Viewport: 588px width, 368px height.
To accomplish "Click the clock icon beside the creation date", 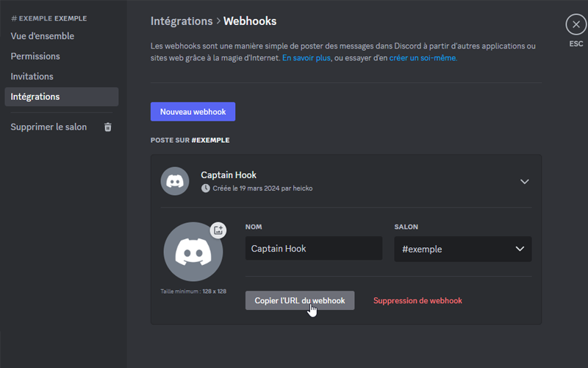I will tap(206, 188).
